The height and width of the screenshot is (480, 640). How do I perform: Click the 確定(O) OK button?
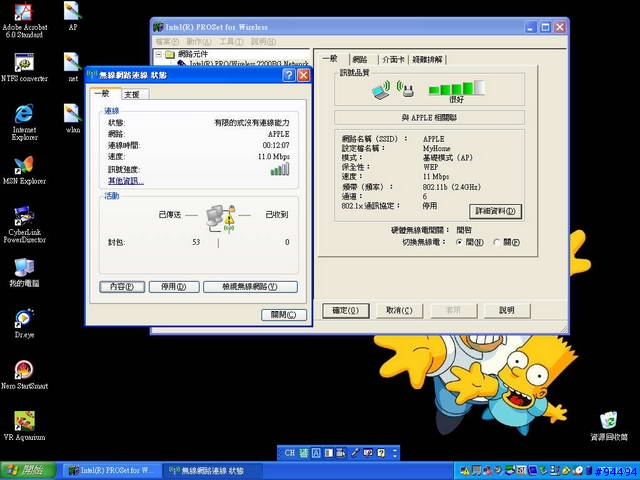346,310
